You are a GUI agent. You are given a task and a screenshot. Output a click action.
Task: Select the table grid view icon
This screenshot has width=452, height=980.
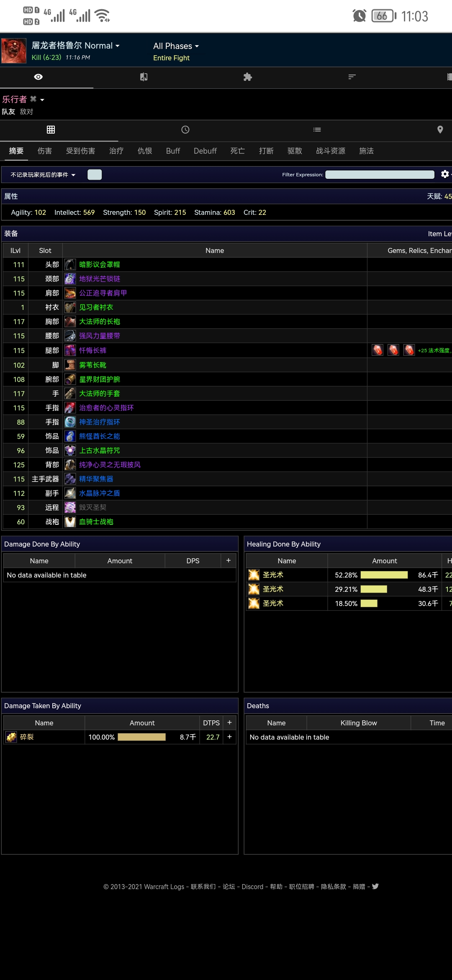tap(51, 130)
